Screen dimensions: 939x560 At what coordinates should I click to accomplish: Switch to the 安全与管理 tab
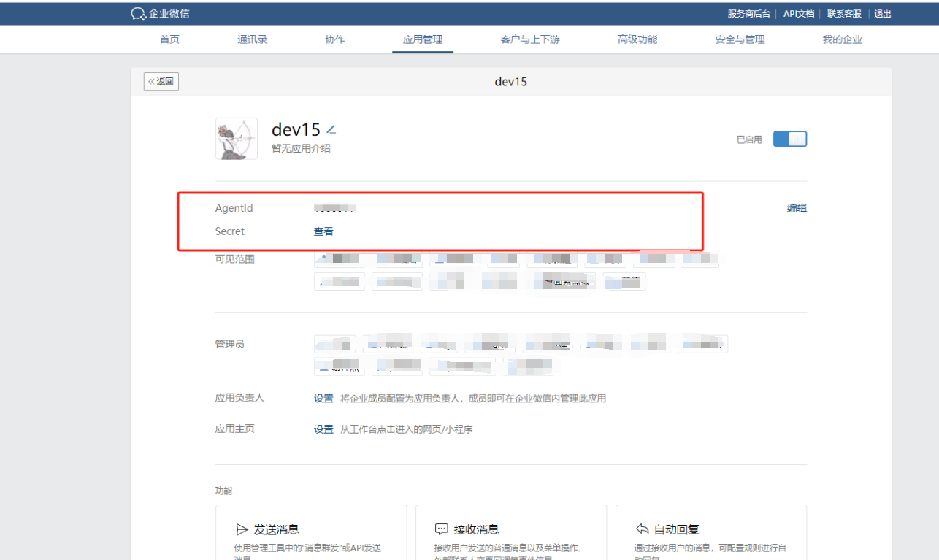tap(740, 39)
